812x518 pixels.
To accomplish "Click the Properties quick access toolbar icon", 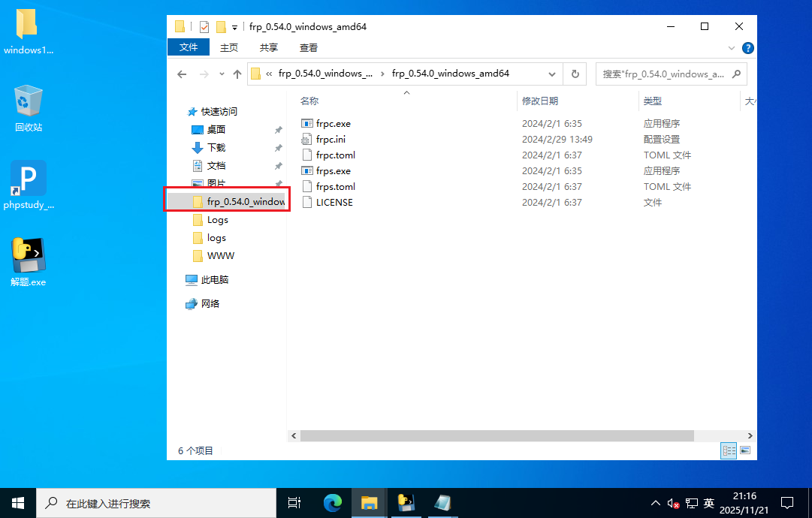I will coord(204,27).
